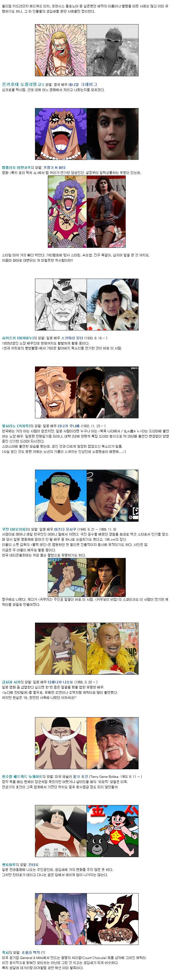Click the Doflamingo comparison image
176x980 pixels.
pyautogui.click(x=87, y=50)
